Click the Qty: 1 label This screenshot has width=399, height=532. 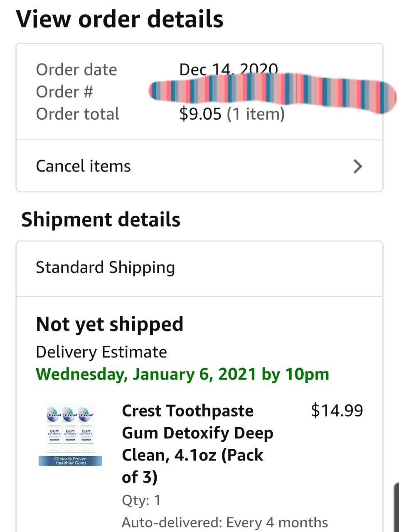[140, 500]
